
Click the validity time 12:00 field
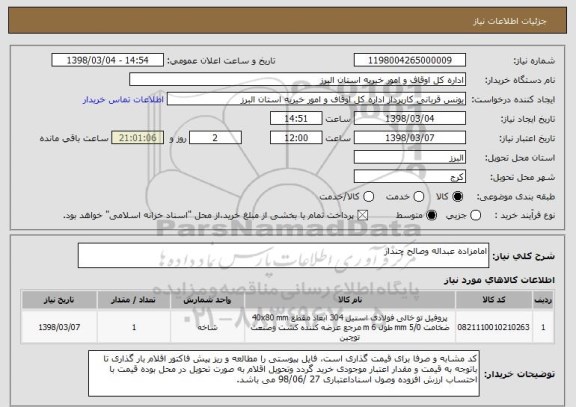296,138
